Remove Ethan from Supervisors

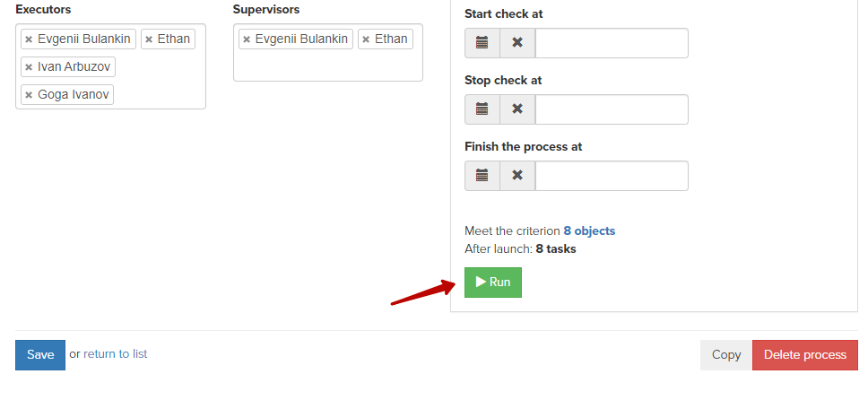click(366, 39)
